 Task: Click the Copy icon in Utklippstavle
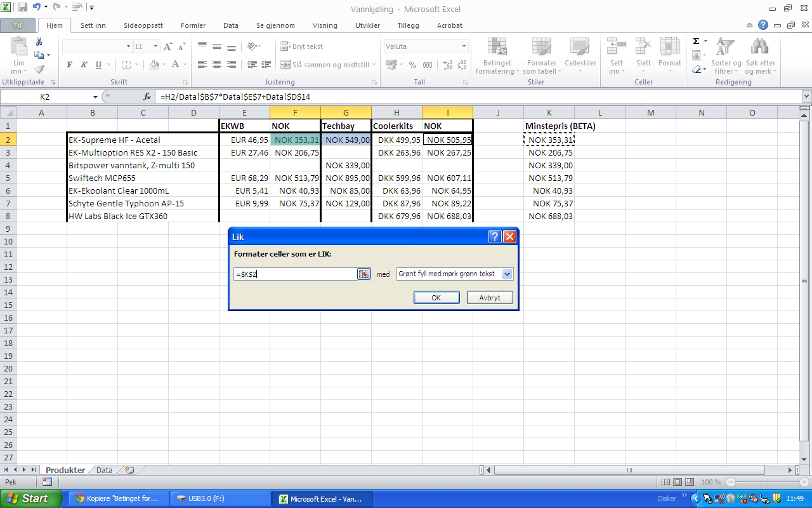tap(38, 55)
